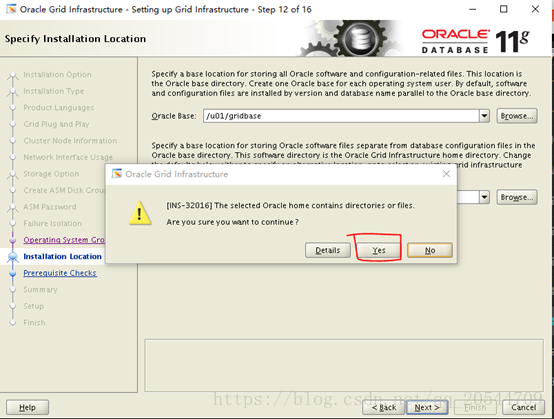Screen dimensions: 554x419
Task: Click Installation Option step label
Action: pyautogui.click(x=57, y=74)
